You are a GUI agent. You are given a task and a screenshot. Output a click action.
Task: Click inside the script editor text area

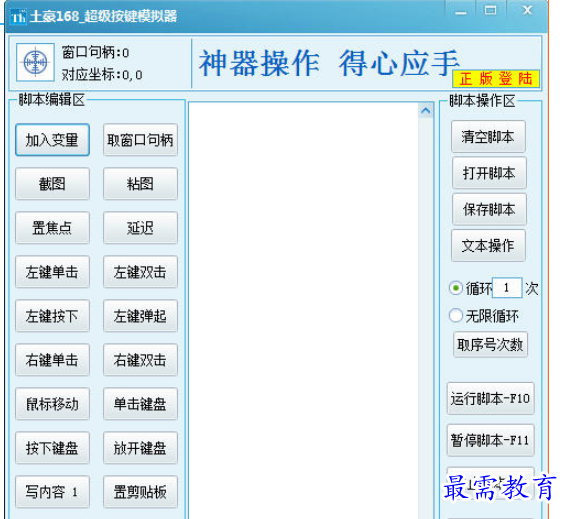coord(303,310)
